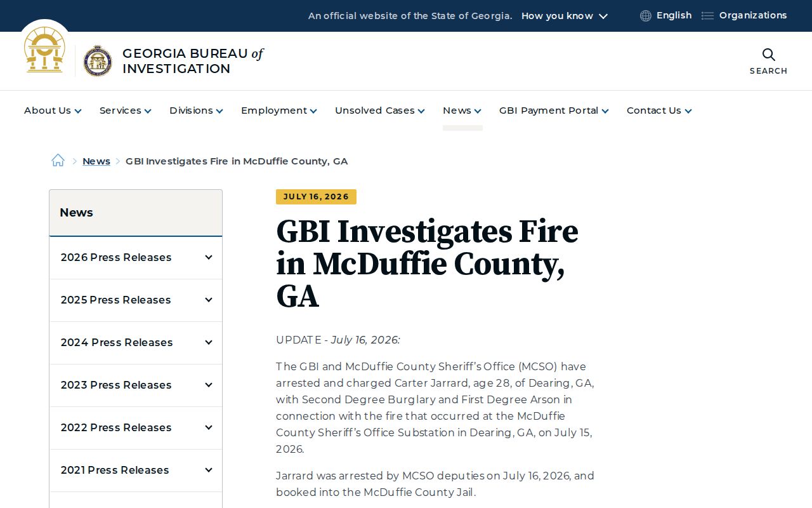Expand 2025 Press Releases chevron

click(x=208, y=300)
